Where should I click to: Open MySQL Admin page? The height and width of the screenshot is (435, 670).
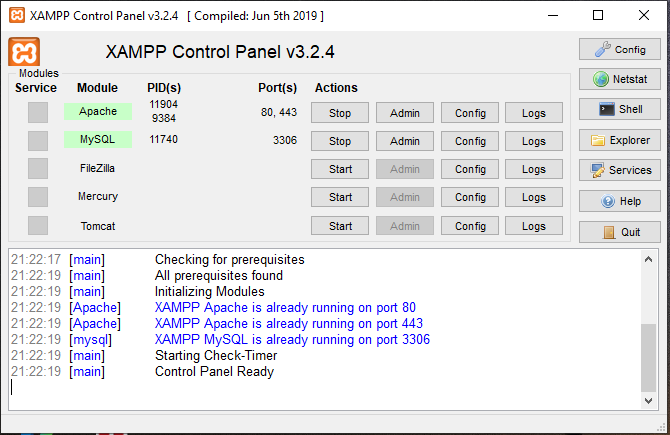[405, 141]
